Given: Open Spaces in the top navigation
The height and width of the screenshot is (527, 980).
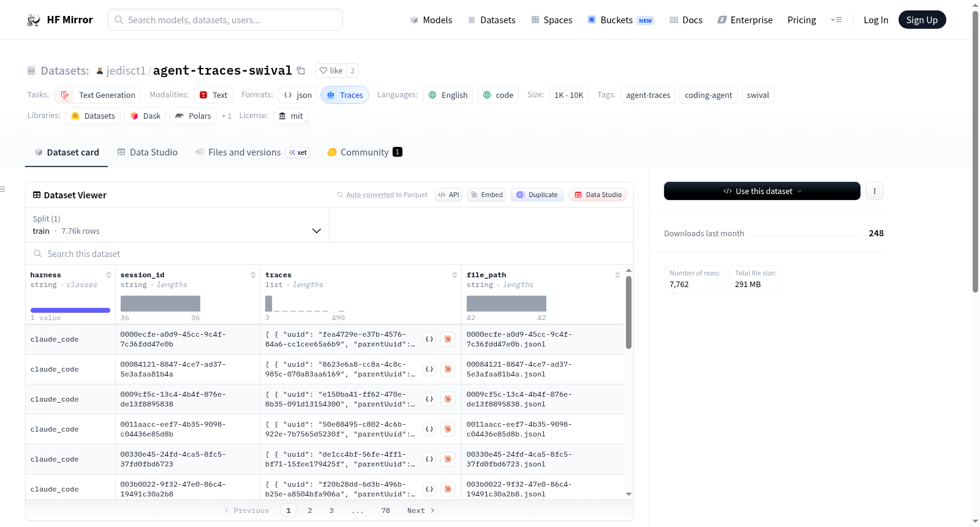Looking at the screenshot, I should pos(552,20).
